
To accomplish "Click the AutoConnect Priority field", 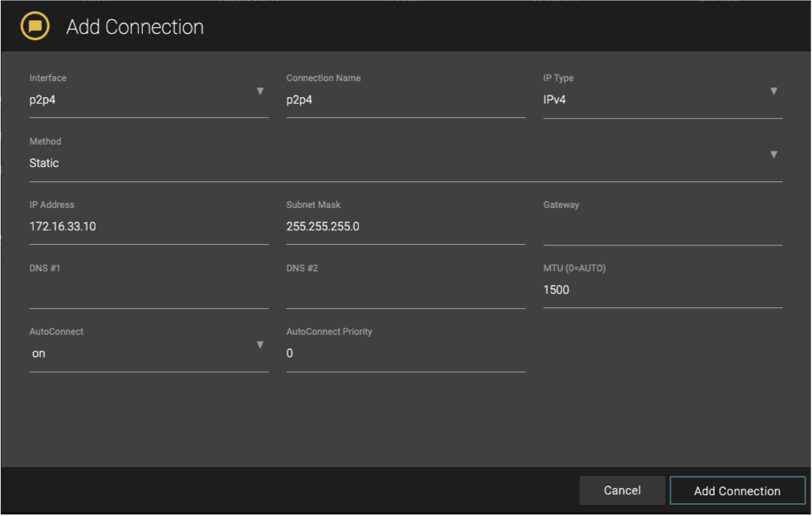I will click(406, 353).
